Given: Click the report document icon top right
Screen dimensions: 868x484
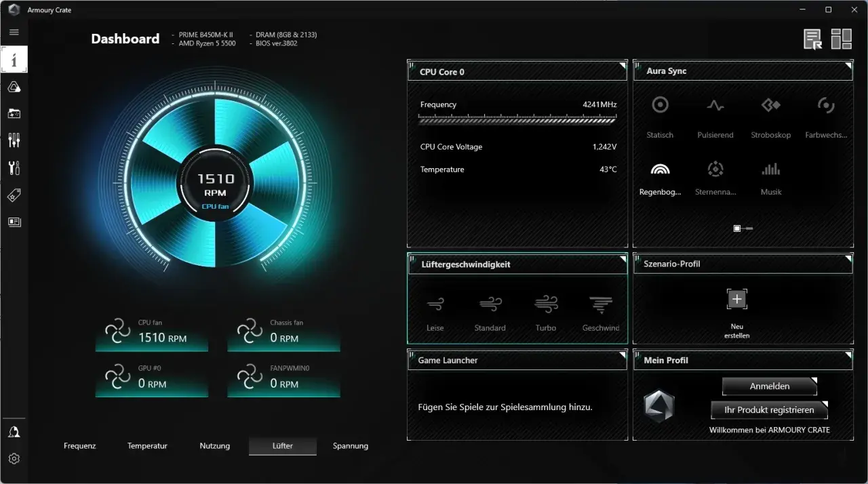Looking at the screenshot, I should tap(813, 39).
